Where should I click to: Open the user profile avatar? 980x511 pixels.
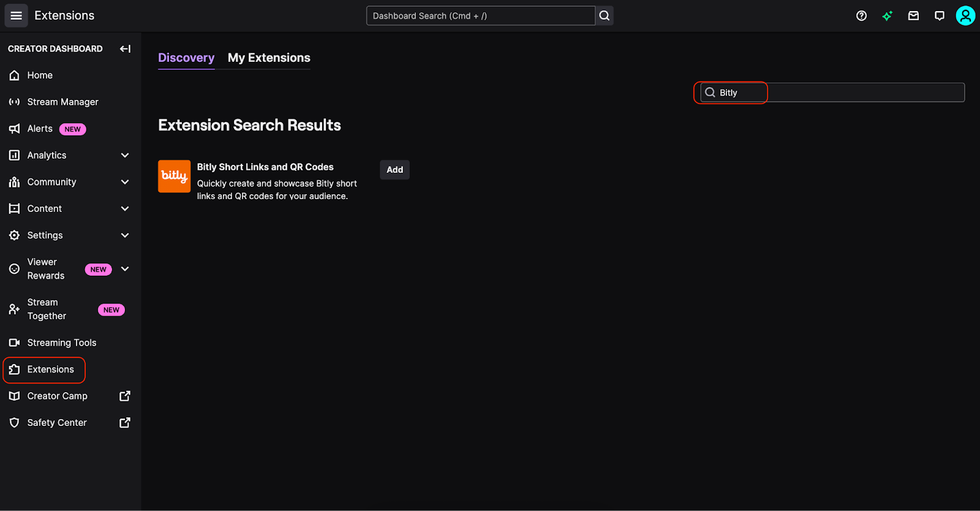coord(965,15)
